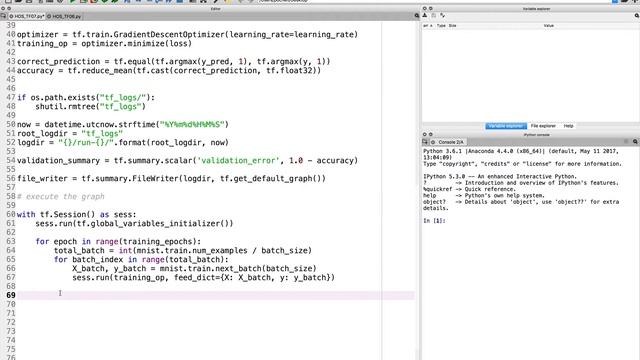The width and height of the screenshot is (640, 360).
Task: Click 'optimizer' variable on line 40
Action: point(38,35)
